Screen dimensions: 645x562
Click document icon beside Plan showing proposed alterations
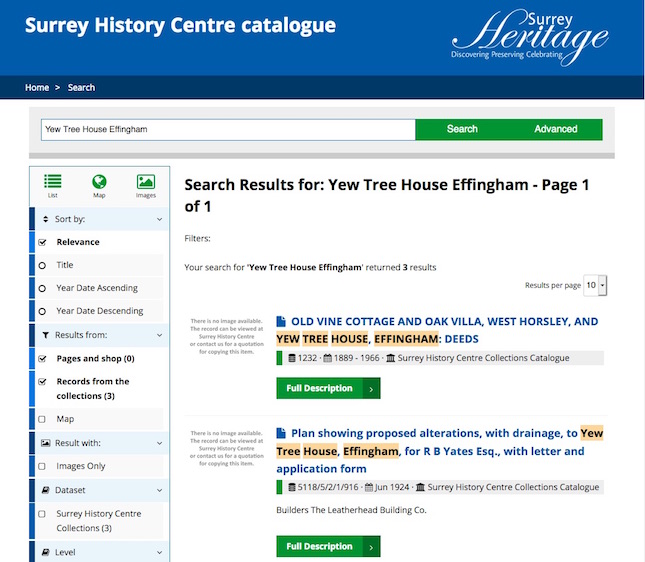coord(281,433)
